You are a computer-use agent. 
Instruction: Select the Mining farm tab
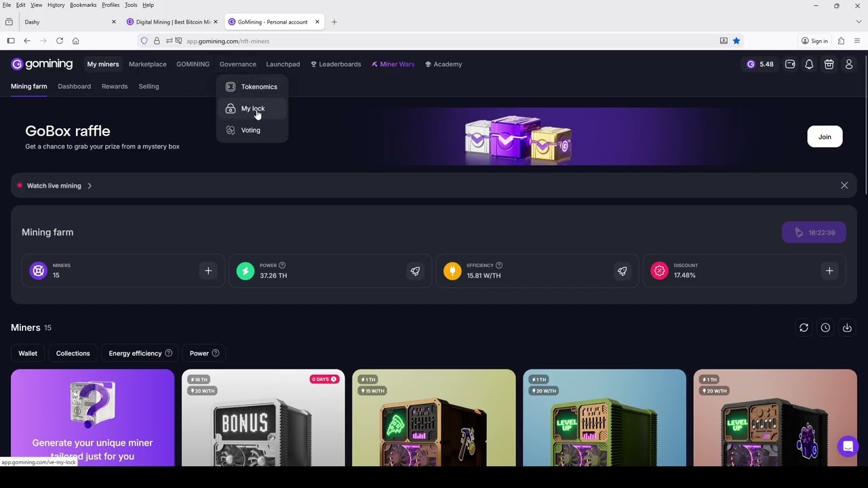pos(29,87)
